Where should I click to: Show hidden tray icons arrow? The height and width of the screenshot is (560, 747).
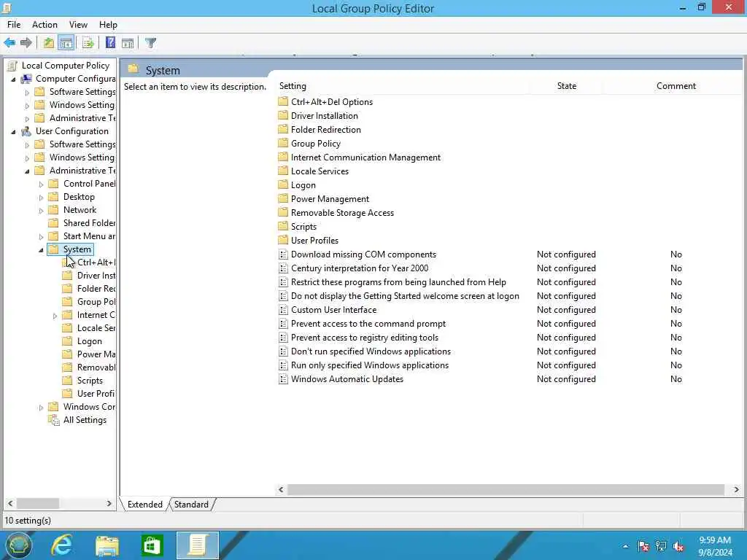(625, 546)
